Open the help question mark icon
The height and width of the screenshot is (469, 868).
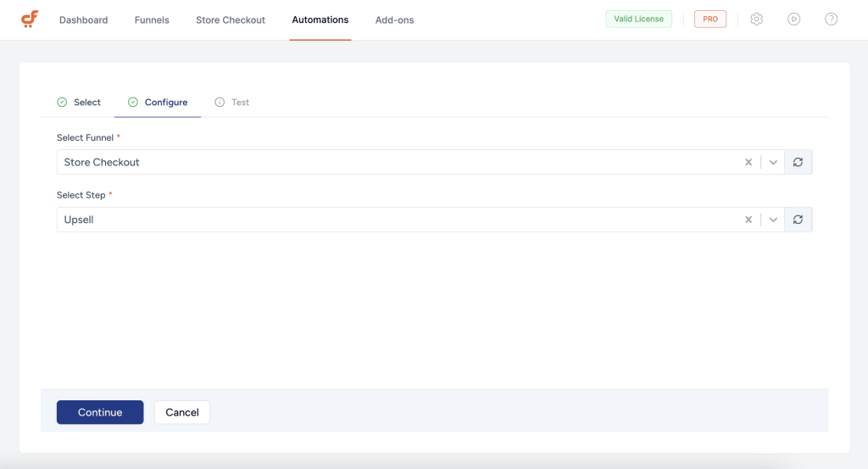tap(831, 20)
